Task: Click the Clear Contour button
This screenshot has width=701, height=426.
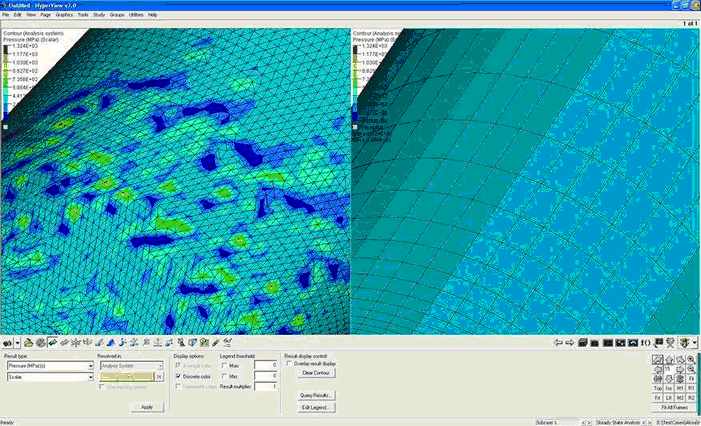Action: point(316,373)
